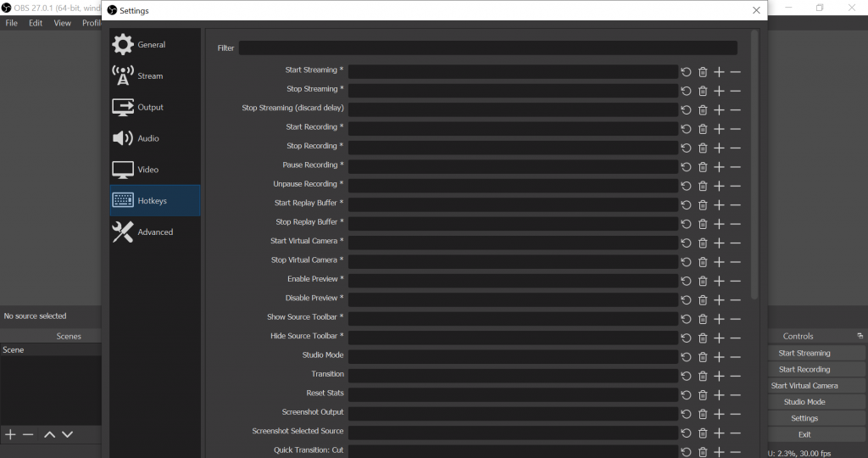Image resolution: width=868 pixels, height=458 pixels.
Task: Click Start Streaming in Controls dock
Action: point(804,353)
